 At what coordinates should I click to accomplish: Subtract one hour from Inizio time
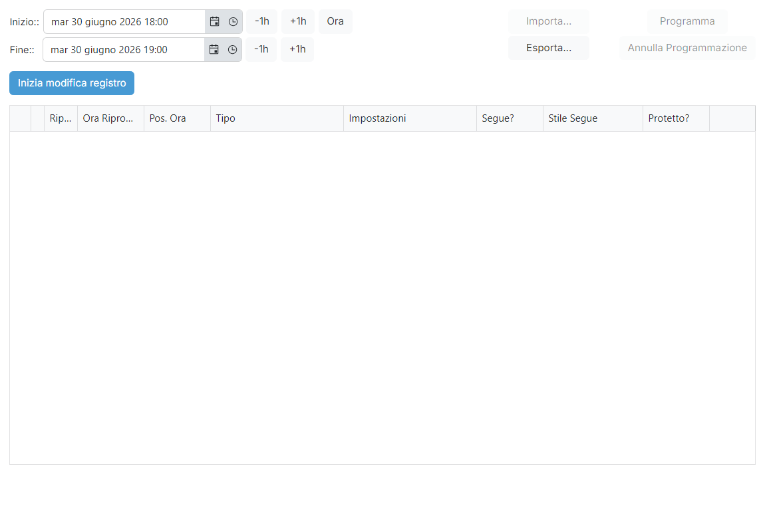pos(261,21)
